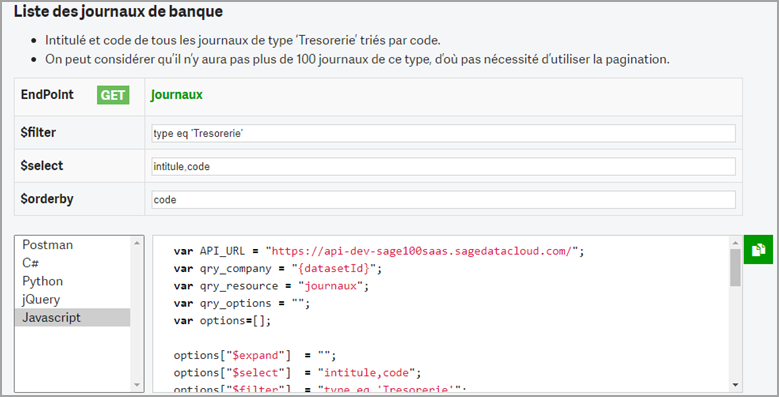Click the code panel scrollbar thumb
This screenshot has height=397, width=779.
tap(735, 267)
